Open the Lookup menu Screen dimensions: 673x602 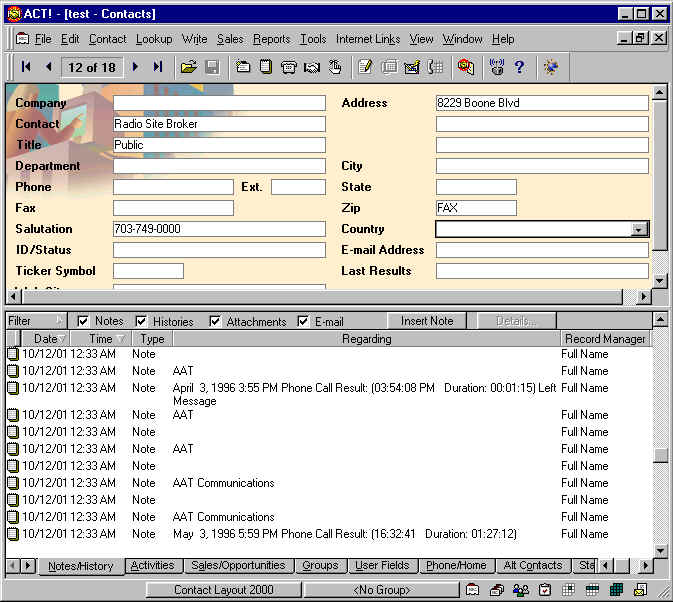tap(154, 39)
